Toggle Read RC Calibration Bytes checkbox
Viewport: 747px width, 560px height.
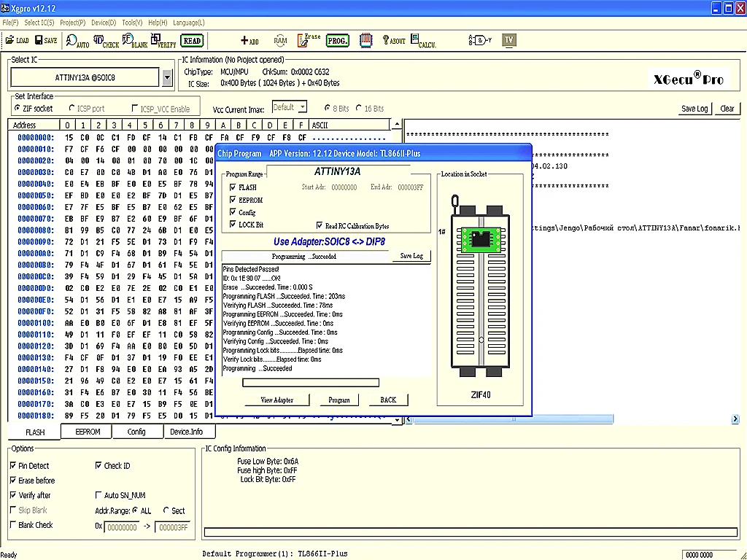320,226
